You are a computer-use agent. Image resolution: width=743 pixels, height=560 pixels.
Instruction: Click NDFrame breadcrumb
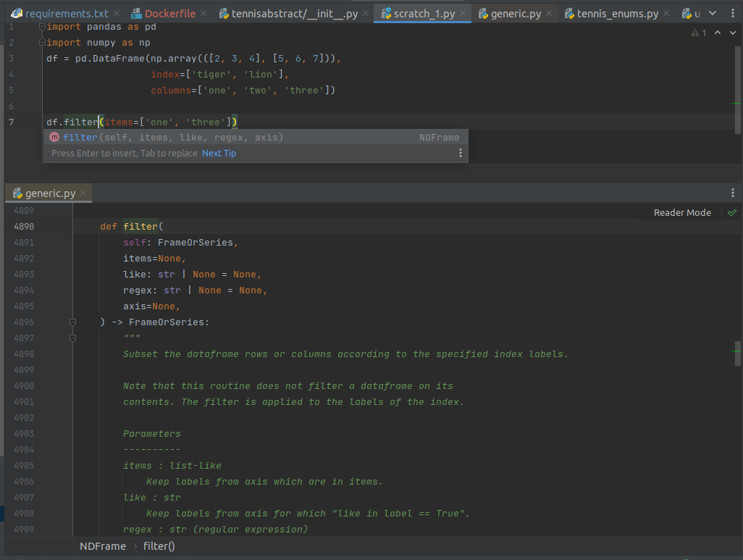103,546
